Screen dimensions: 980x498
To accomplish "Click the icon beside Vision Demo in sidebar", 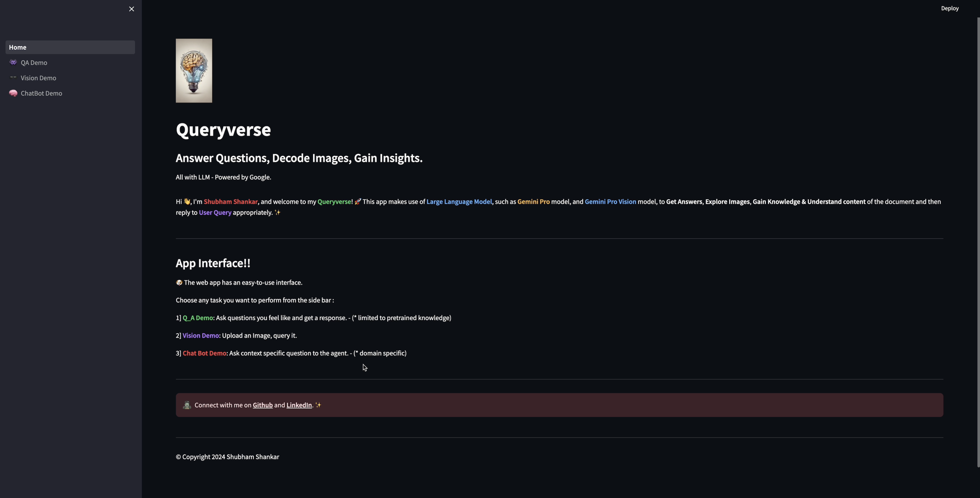I will 13,77.
